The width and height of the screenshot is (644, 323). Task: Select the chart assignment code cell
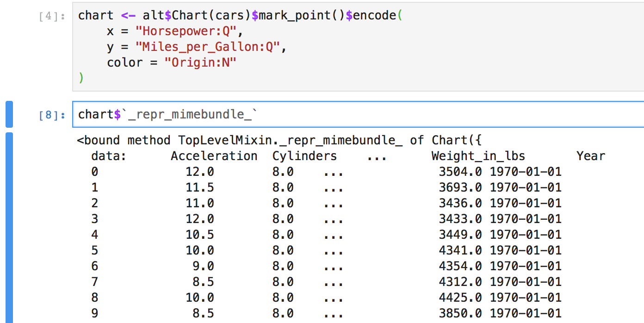[x=278, y=46]
